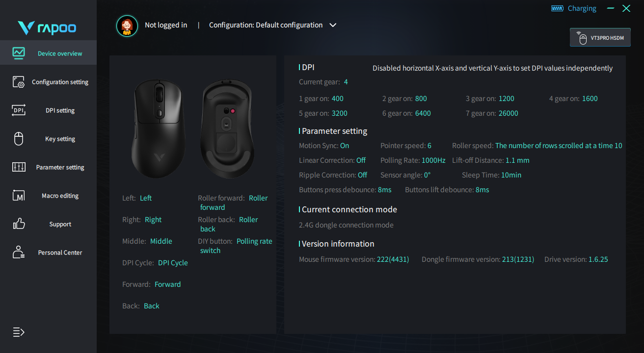Collapse the sidebar with the bottom menu icon
This screenshot has width=644, height=353.
click(x=19, y=332)
